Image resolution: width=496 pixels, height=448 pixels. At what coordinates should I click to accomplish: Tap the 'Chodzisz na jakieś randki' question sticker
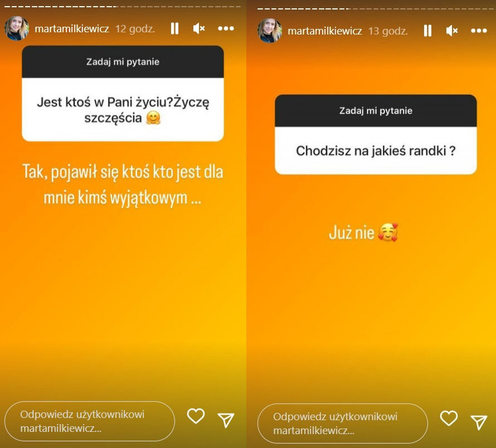pyautogui.click(x=376, y=134)
